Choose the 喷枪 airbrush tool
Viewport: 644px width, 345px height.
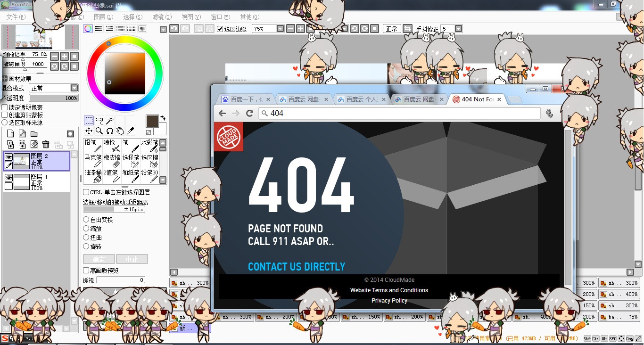coord(112,146)
